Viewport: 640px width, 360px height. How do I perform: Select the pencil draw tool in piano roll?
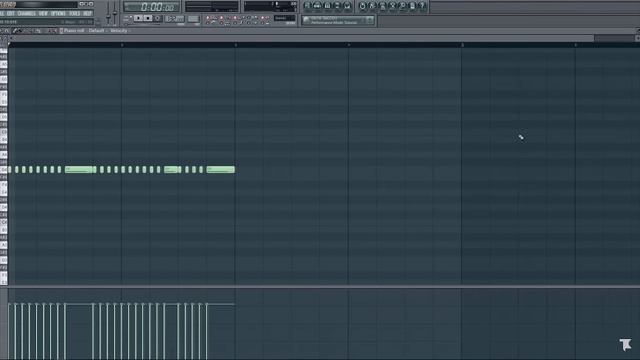point(15,31)
